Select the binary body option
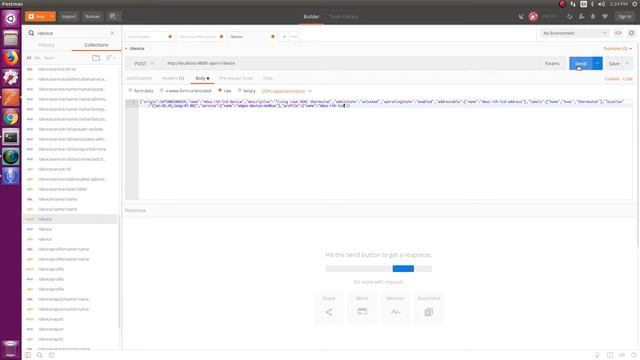The image size is (640, 360). click(x=247, y=91)
